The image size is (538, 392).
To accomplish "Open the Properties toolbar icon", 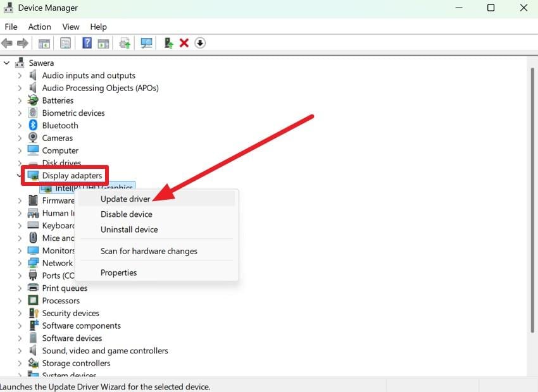I will [x=65, y=43].
